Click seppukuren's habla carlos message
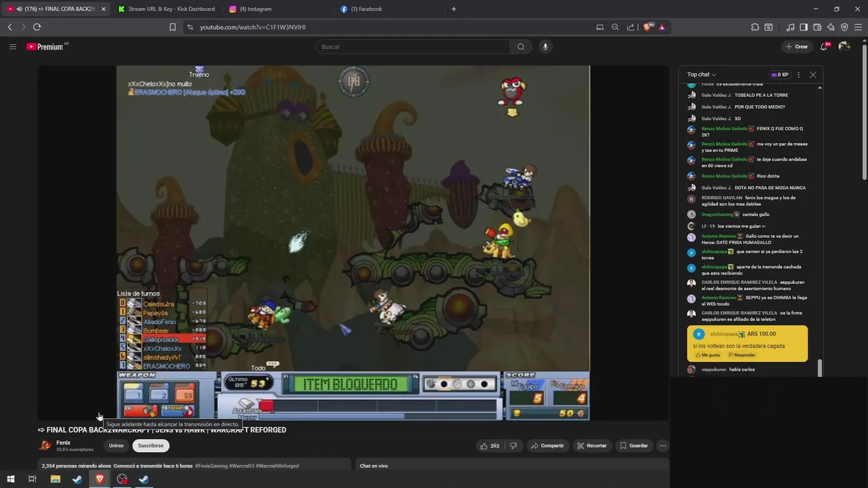 [721, 369]
